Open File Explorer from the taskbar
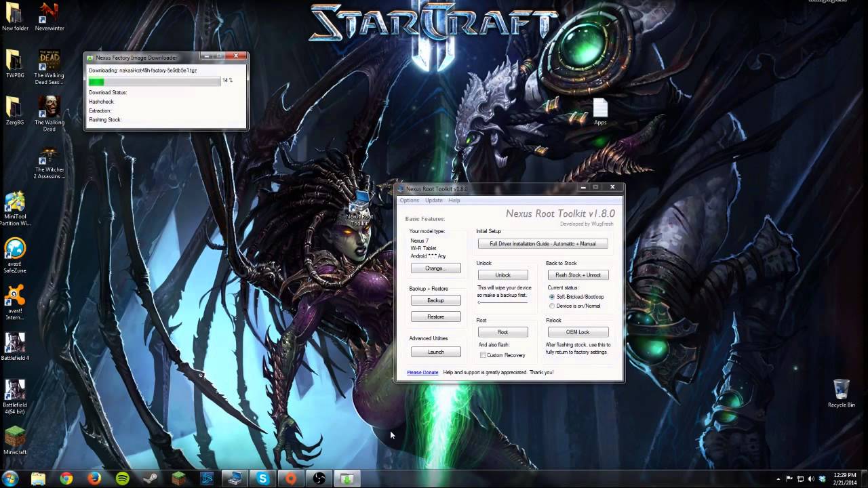 pos(38,479)
